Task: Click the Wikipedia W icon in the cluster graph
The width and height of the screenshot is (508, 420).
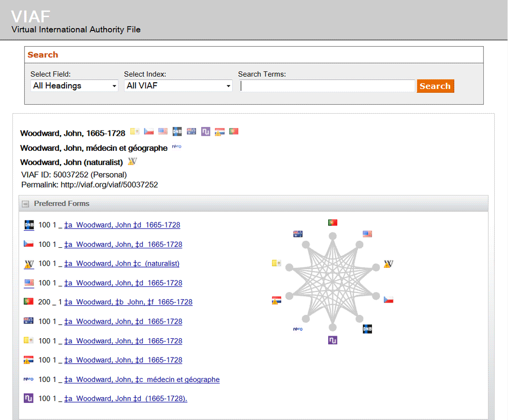Action: pos(389,264)
